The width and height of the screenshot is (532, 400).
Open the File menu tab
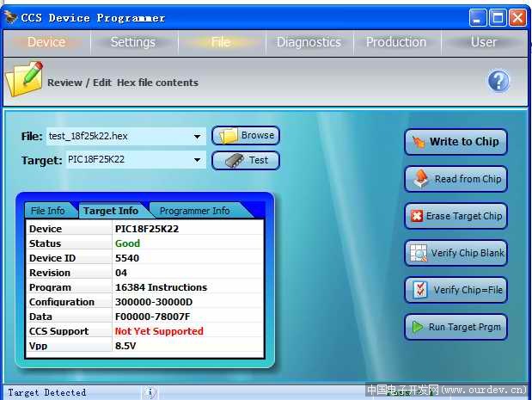click(x=221, y=42)
